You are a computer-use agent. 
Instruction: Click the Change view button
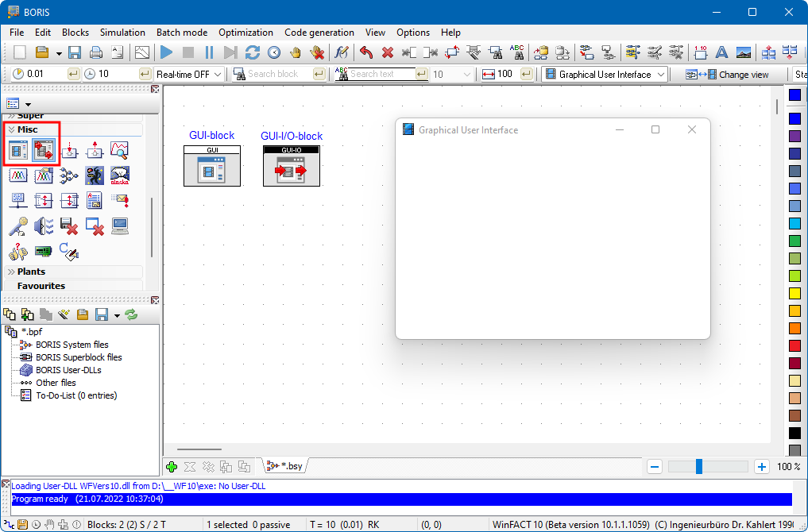coord(727,74)
